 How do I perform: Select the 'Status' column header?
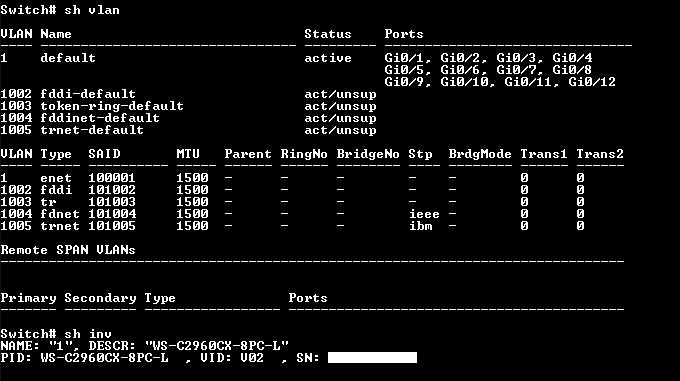coord(328,34)
